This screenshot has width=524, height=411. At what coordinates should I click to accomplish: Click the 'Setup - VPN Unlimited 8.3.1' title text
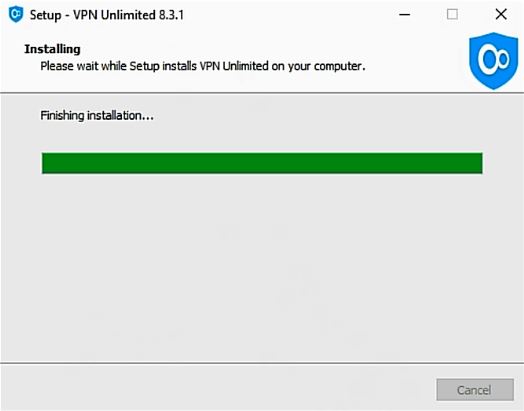click(107, 15)
